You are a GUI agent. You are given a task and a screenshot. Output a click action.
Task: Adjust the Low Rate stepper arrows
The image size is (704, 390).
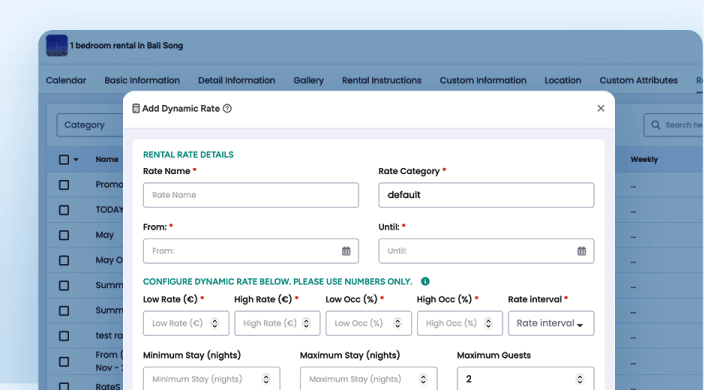[215, 323]
